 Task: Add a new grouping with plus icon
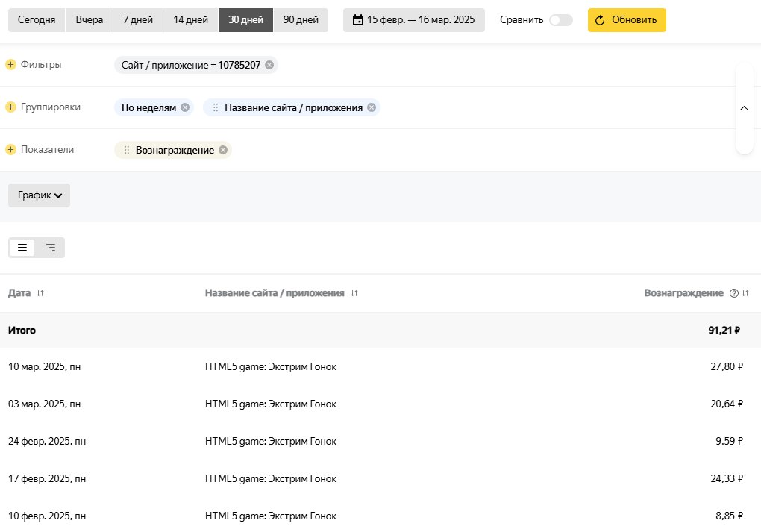[x=11, y=107]
